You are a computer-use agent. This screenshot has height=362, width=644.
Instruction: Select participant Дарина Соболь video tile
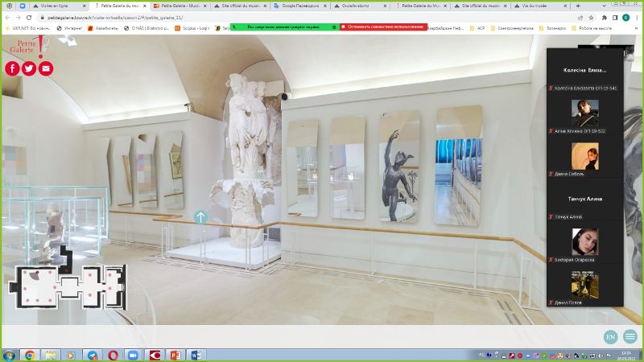pos(585,156)
